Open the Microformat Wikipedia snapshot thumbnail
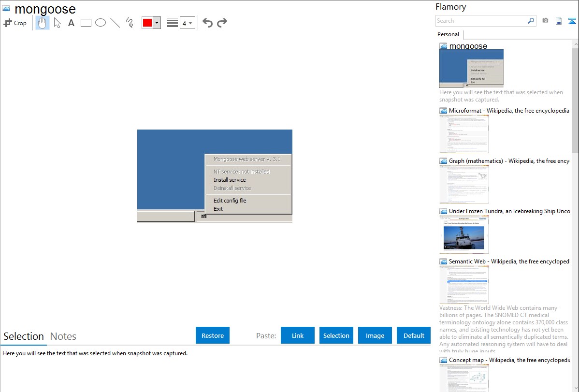This screenshot has width=579, height=392. coord(464,134)
